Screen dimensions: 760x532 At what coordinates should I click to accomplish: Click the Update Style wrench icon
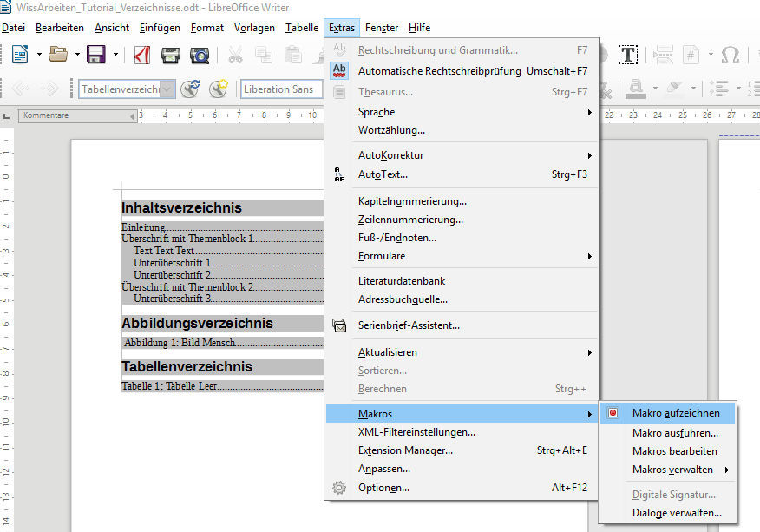[x=190, y=89]
